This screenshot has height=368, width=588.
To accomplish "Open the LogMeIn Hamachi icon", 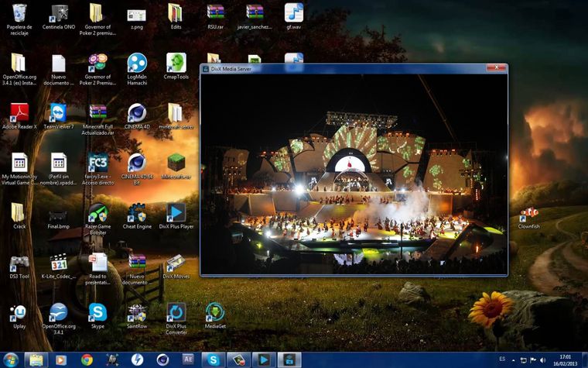I will (137, 64).
